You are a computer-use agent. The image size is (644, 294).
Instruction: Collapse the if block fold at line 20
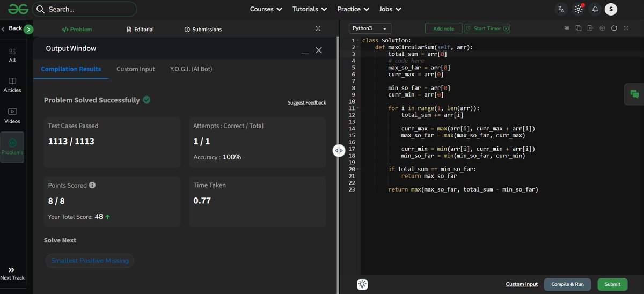(x=358, y=169)
